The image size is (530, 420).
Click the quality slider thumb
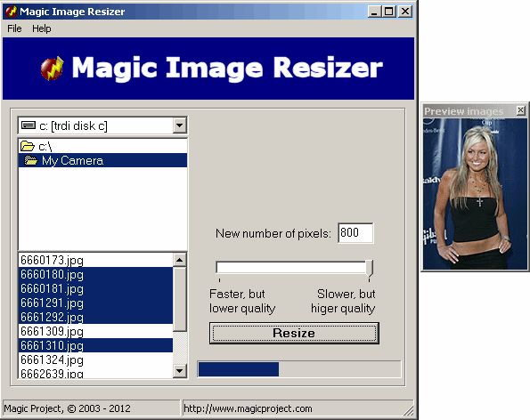(370, 269)
